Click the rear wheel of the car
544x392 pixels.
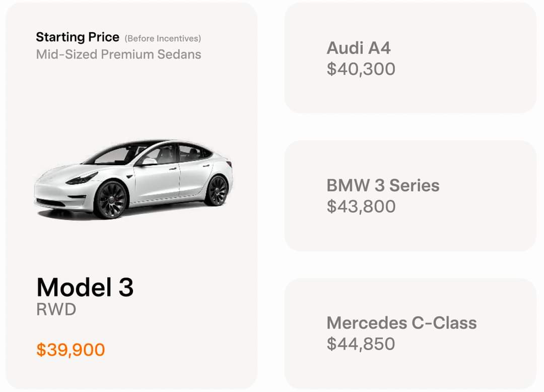click(x=217, y=190)
